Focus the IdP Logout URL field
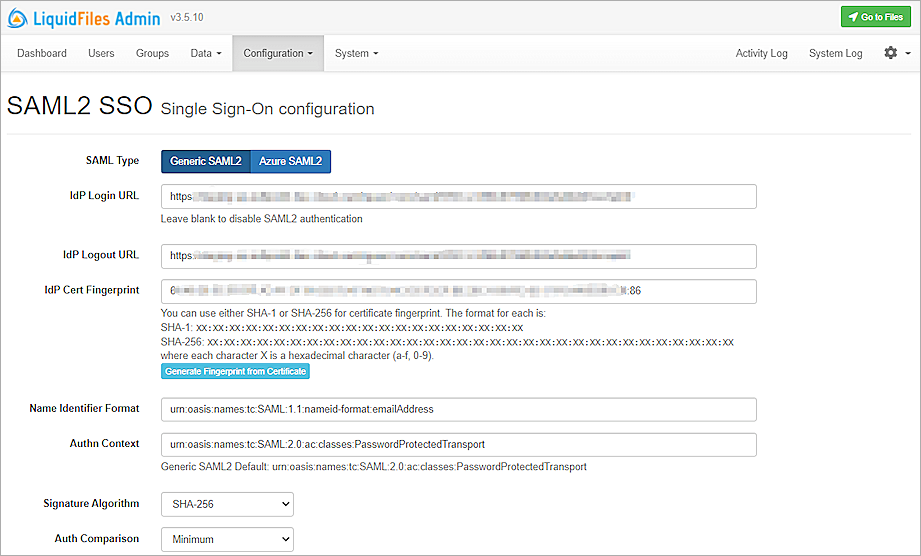 pos(459,256)
